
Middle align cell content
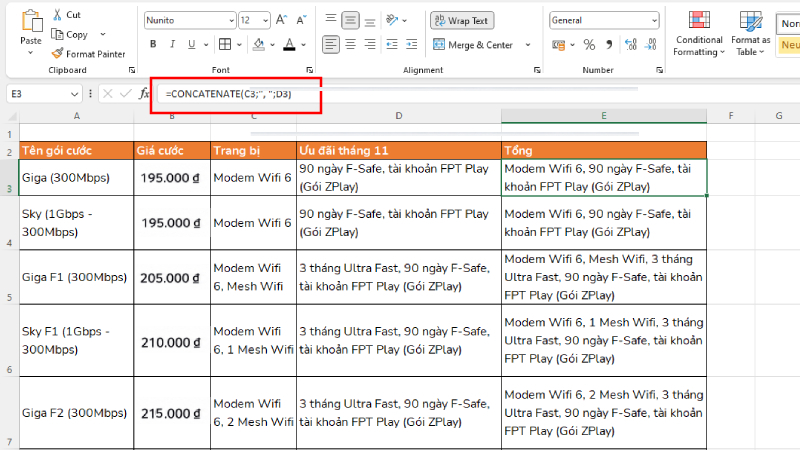tap(351, 20)
